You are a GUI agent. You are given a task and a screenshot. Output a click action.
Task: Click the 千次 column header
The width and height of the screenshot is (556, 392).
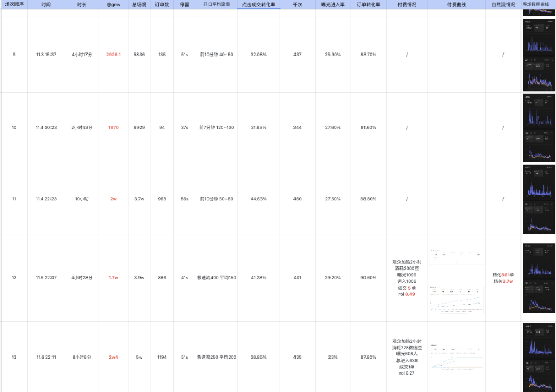pyautogui.click(x=298, y=5)
